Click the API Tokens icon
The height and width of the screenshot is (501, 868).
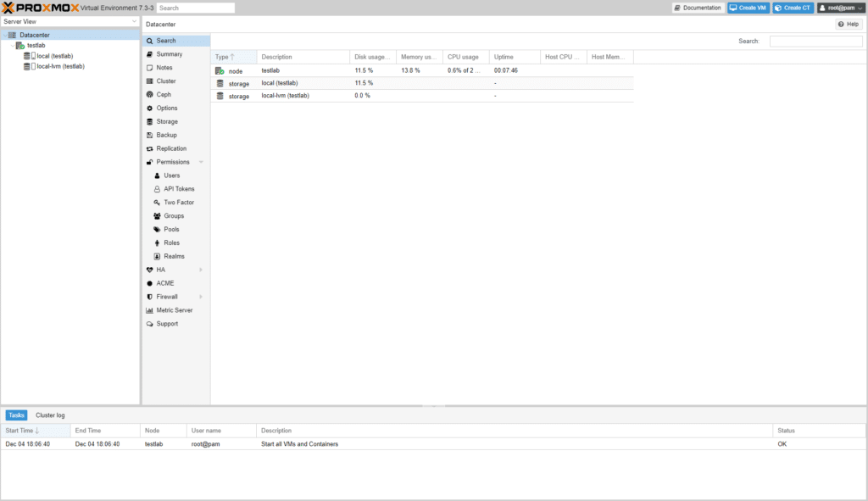[x=157, y=189]
